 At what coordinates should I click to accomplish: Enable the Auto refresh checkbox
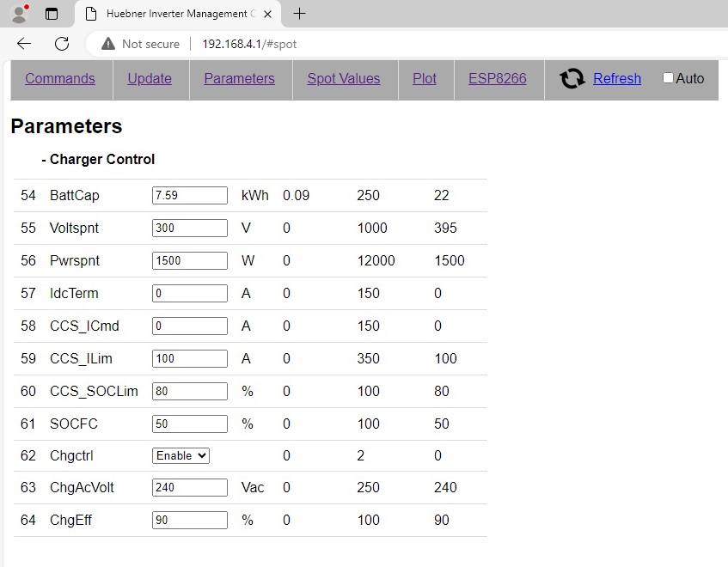668,78
